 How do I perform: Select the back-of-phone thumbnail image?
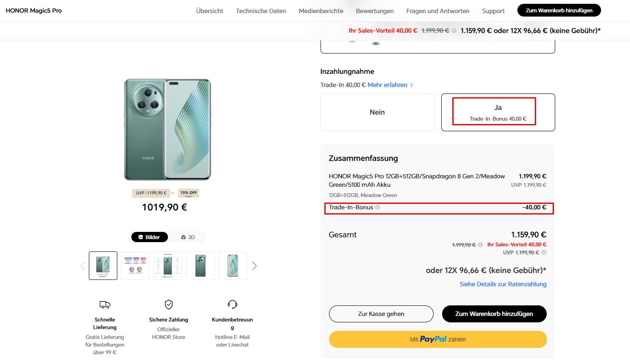pyautogui.click(x=200, y=266)
